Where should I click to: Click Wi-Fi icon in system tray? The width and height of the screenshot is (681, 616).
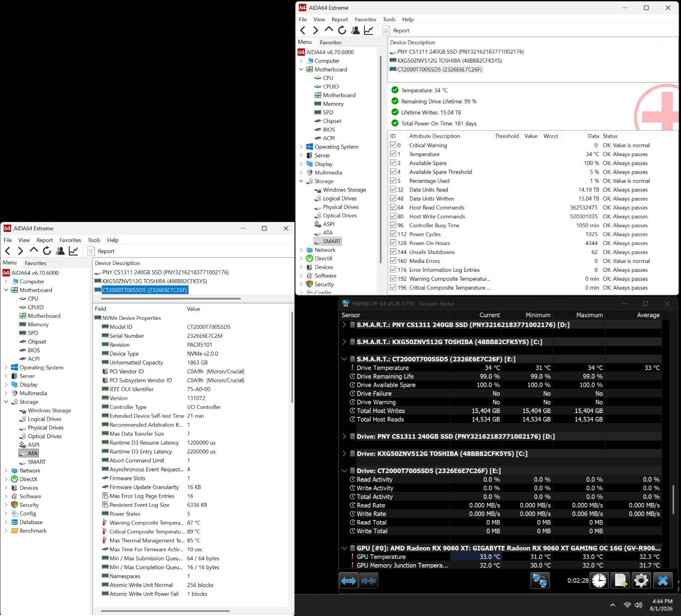(x=627, y=605)
